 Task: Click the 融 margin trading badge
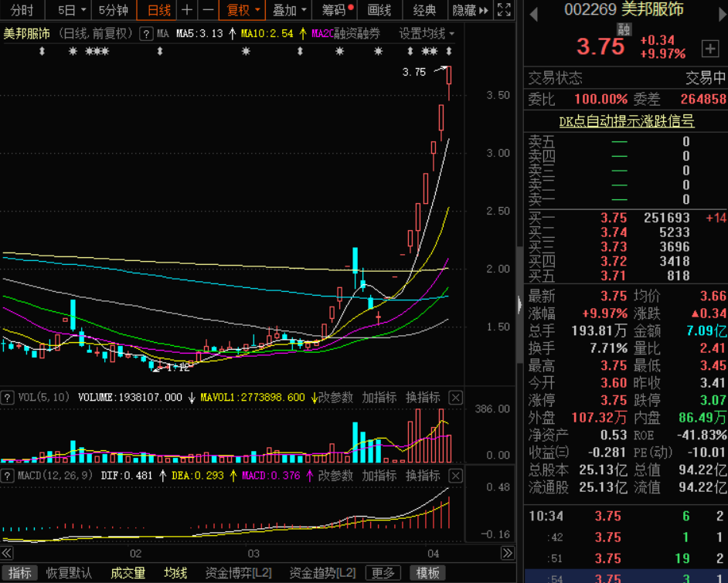coord(624,29)
